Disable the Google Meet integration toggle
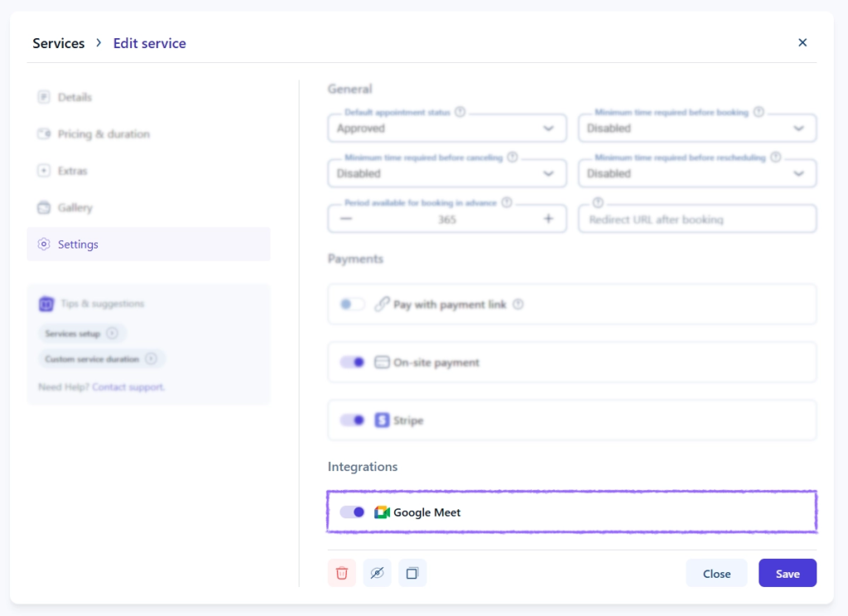848x616 pixels. 352,513
